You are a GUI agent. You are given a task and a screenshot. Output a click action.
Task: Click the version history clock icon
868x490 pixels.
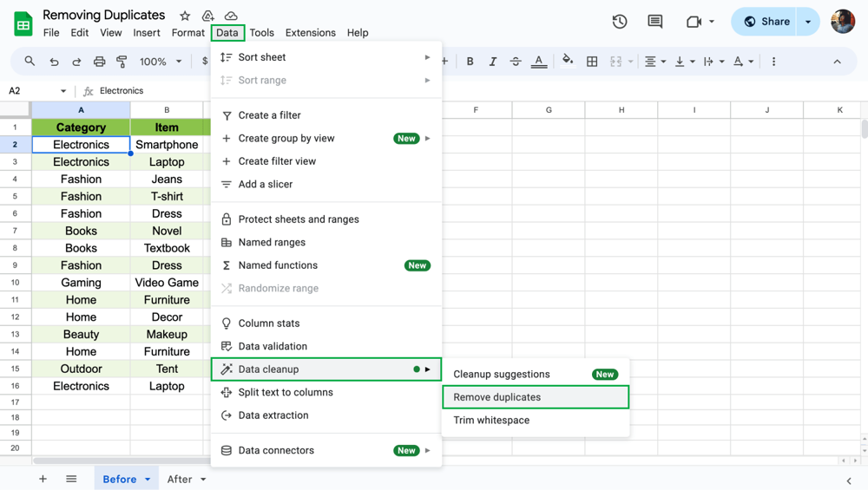click(x=620, y=22)
